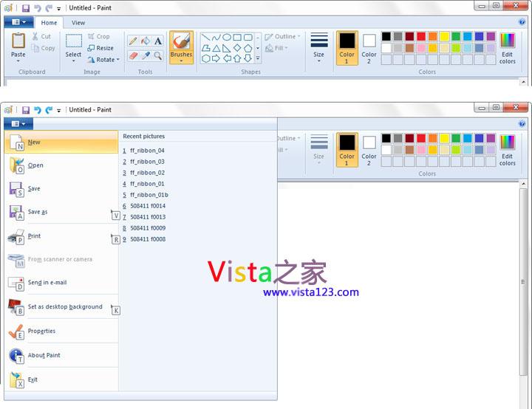Switch to the View ribbon tab
The image size is (532, 409).
click(78, 23)
